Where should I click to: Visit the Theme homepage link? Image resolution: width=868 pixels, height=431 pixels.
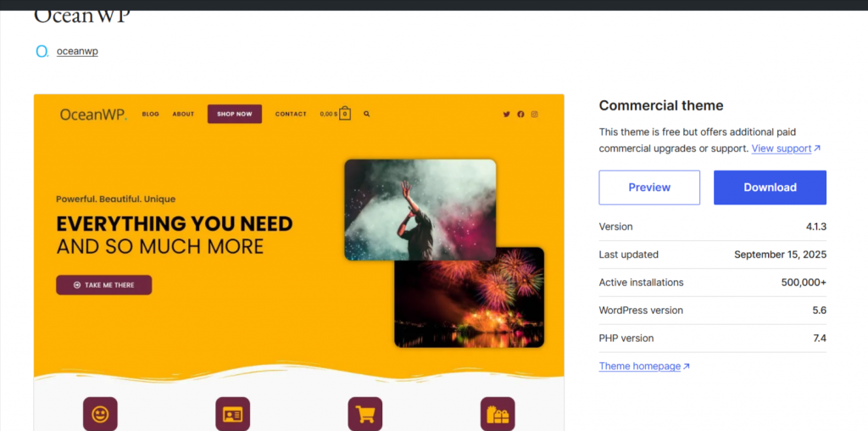[x=644, y=367]
